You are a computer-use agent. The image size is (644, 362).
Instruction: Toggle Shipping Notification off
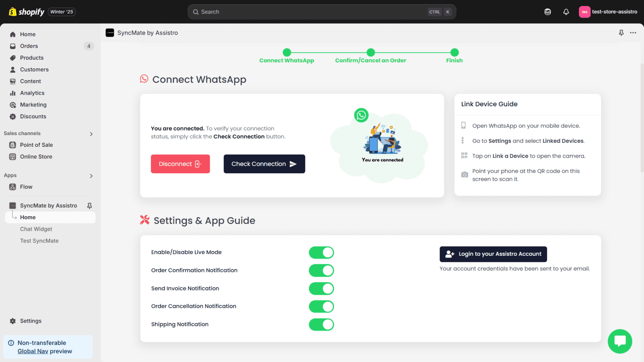tap(321, 325)
